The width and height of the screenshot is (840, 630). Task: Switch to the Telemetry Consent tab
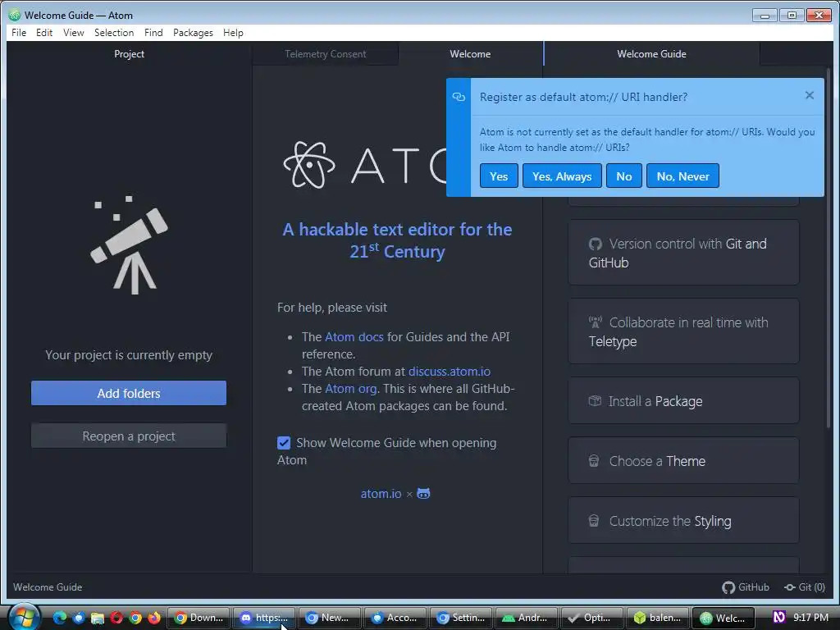click(x=325, y=54)
